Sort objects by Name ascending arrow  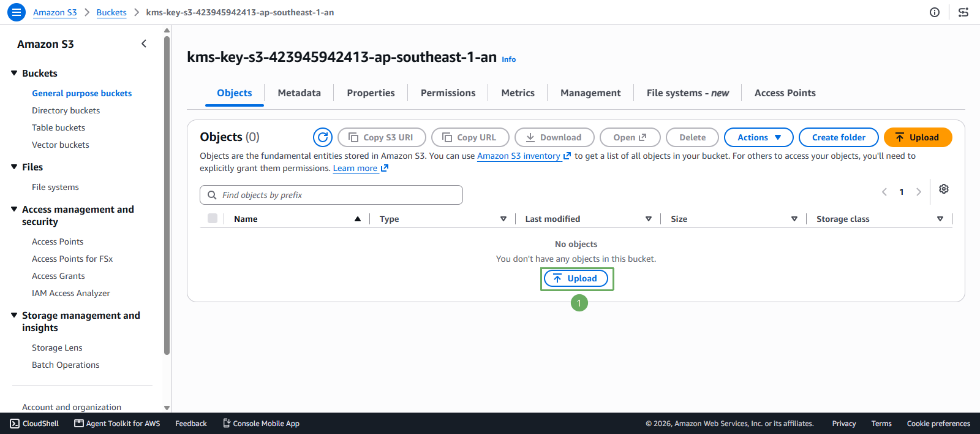coord(358,219)
